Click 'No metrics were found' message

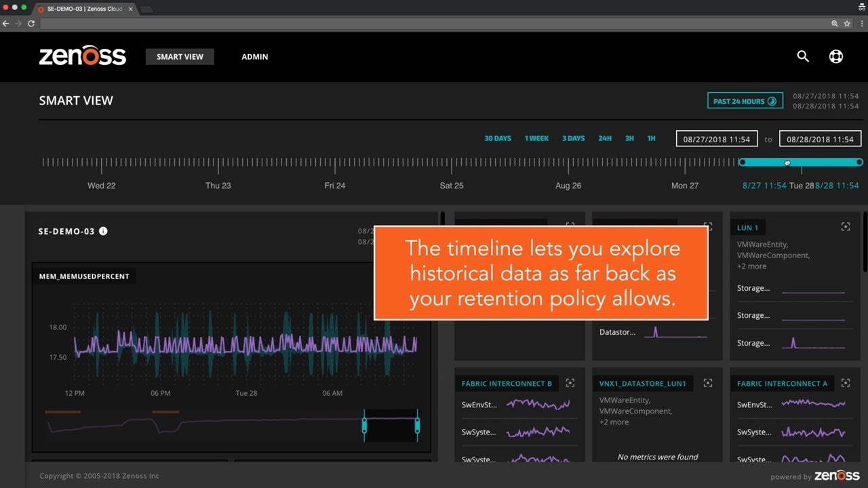(658, 457)
